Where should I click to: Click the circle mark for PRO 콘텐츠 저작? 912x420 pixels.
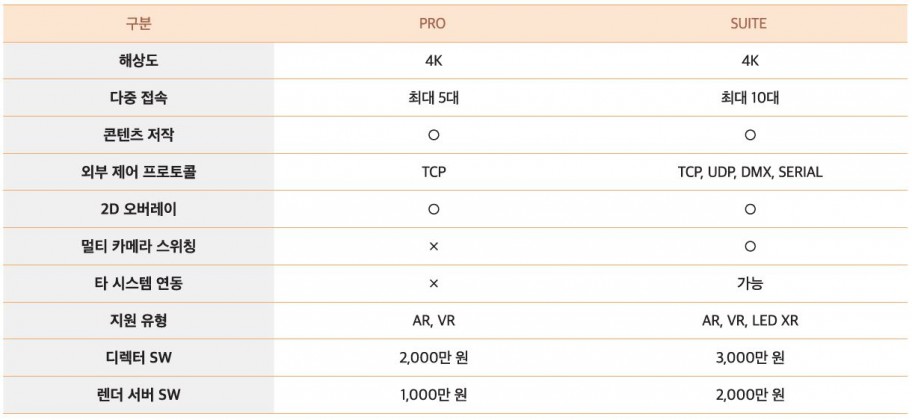(433, 134)
